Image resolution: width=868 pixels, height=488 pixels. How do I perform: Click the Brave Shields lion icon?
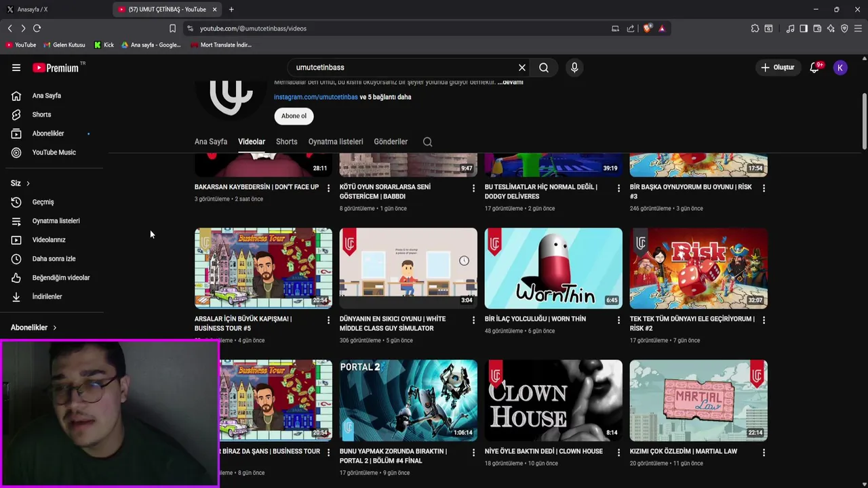[x=648, y=28]
